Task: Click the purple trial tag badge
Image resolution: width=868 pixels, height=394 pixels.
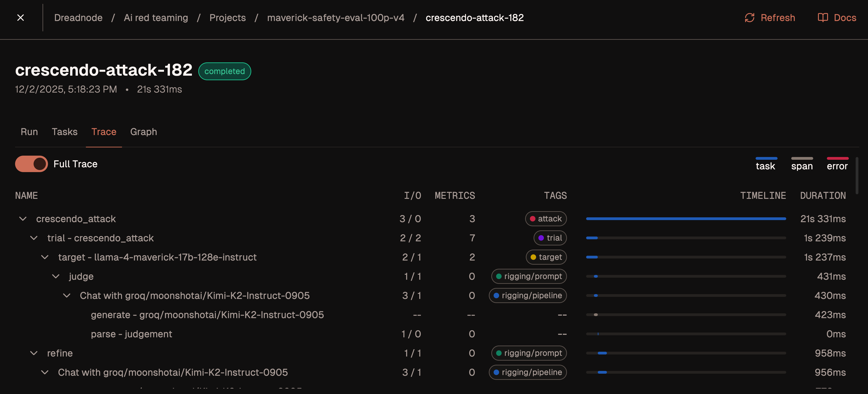Action: coord(550,238)
